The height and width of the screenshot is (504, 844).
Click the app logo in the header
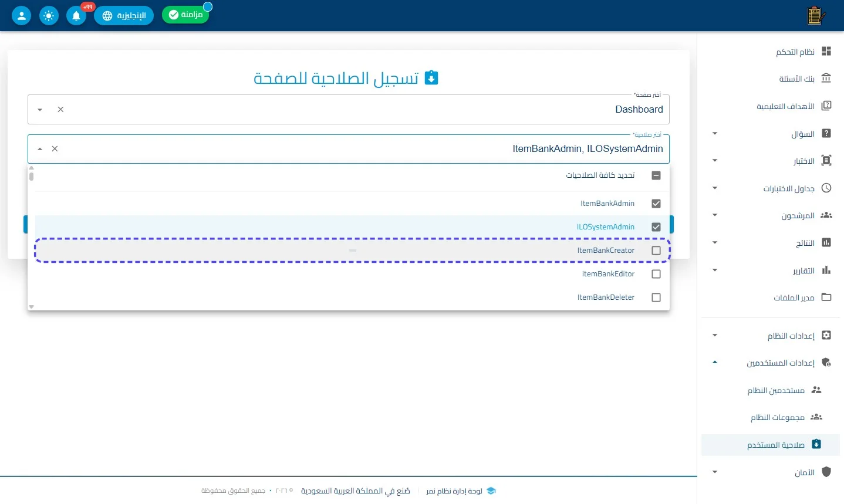tap(816, 15)
